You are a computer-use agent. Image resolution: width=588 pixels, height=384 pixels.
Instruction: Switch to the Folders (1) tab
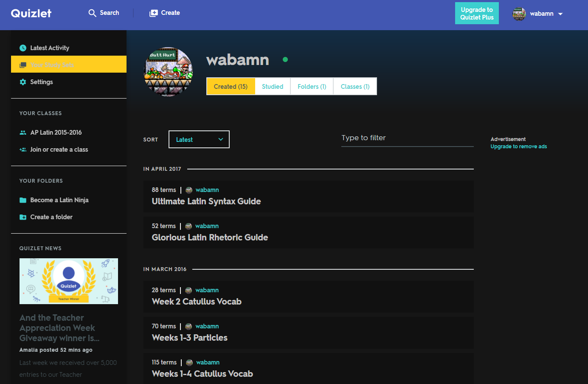pos(312,86)
